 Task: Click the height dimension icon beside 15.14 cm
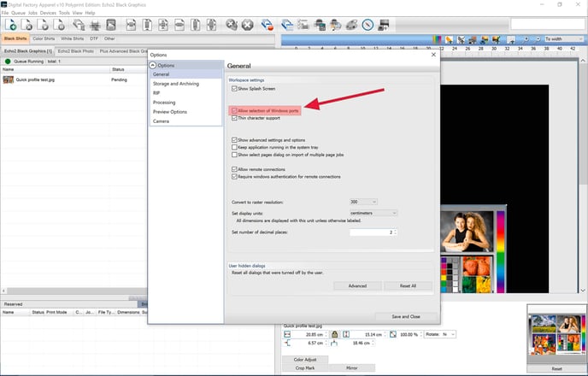(x=346, y=334)
